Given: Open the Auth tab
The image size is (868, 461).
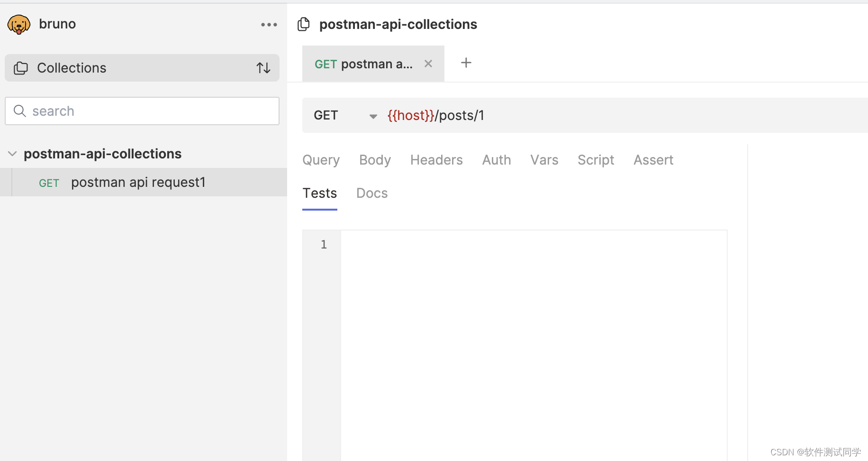Looking at the screenshot, I should pos(497,160).
